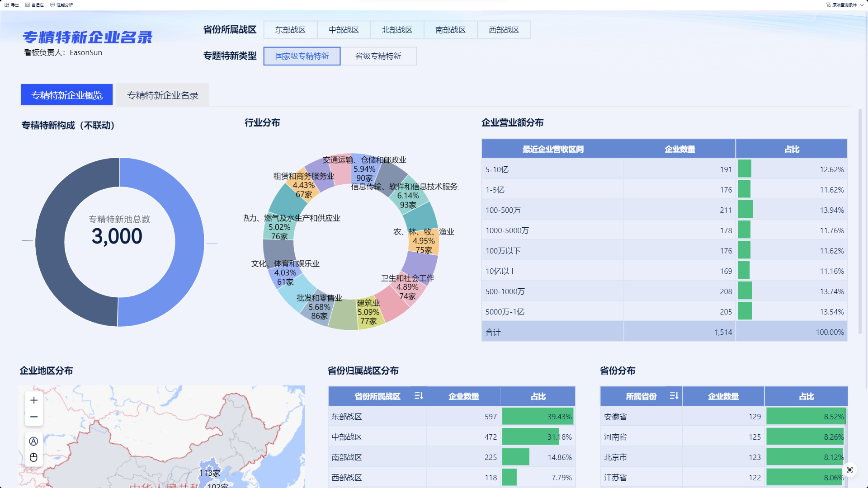Expand the 原始查询条件 dropdown
This screenshot has width=868, height=488.
844,5
